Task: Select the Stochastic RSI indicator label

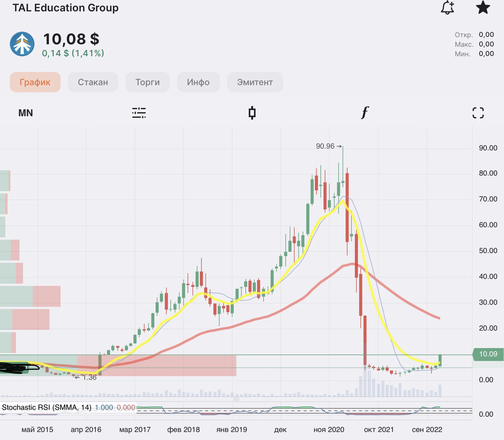Action: (x=46, y=407)
